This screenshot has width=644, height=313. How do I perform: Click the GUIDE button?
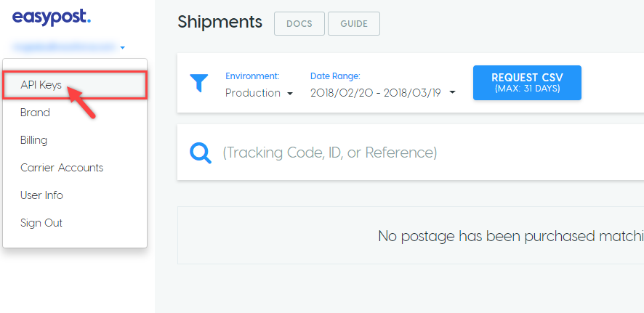[354, 24]
